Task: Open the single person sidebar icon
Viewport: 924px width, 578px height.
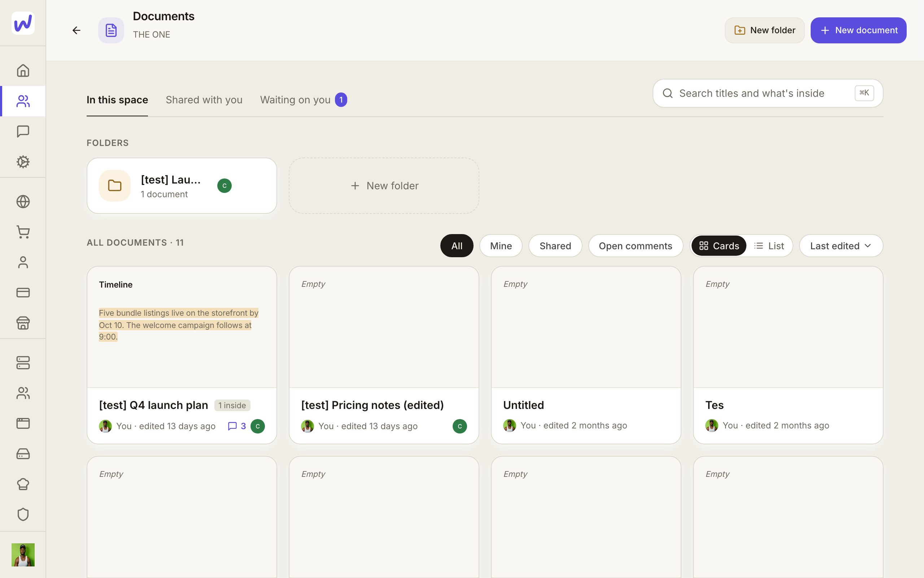Action: tap(23, 262)
